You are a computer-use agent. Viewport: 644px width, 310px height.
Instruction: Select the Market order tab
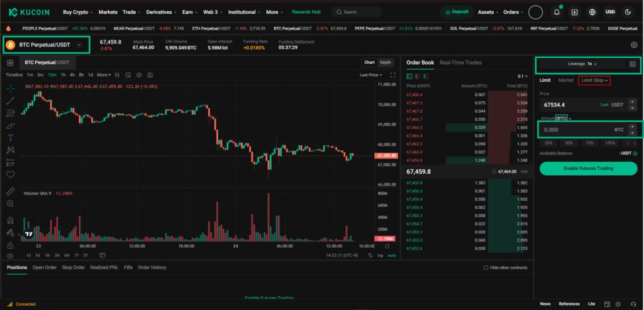(x=566, y=80)
